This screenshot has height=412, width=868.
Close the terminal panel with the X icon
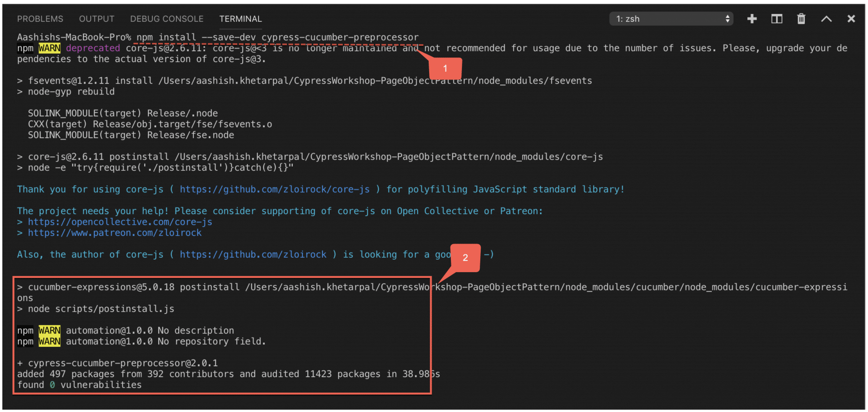click(851, 19)
